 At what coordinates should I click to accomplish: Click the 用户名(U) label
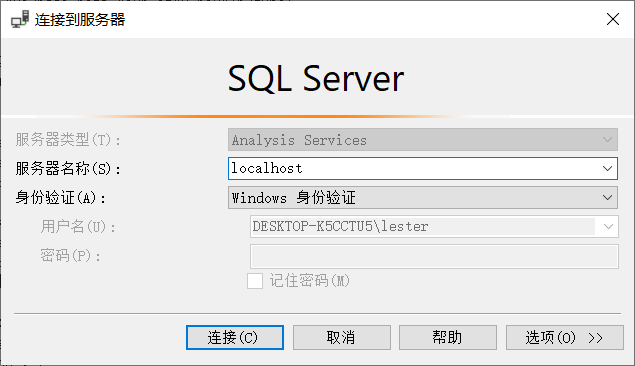(x=78, y=227)
